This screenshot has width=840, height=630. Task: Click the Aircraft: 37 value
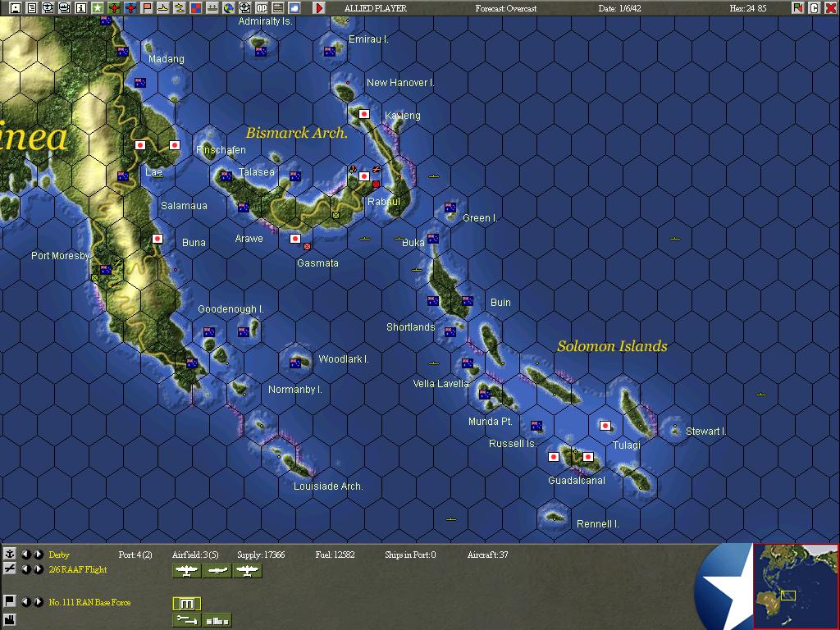coord(487,555)
